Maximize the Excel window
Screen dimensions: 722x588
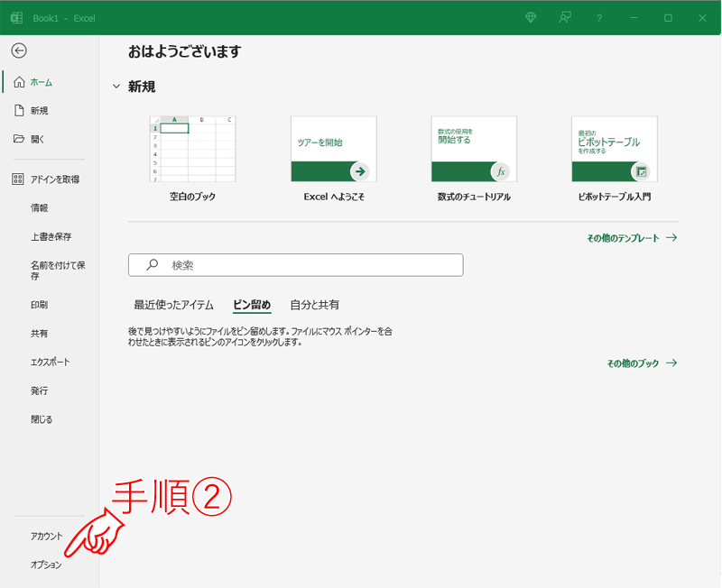[x=668, y=18]
